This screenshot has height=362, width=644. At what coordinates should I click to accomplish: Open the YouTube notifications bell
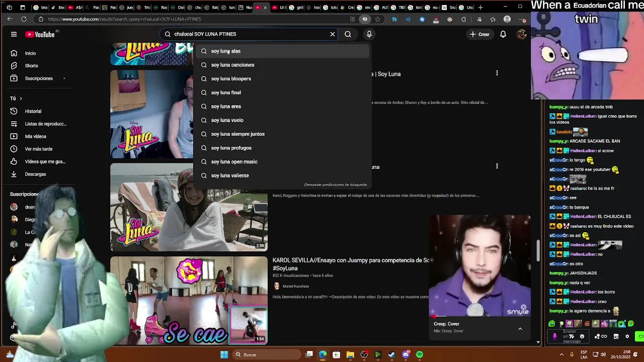click(x=503, y=34)
